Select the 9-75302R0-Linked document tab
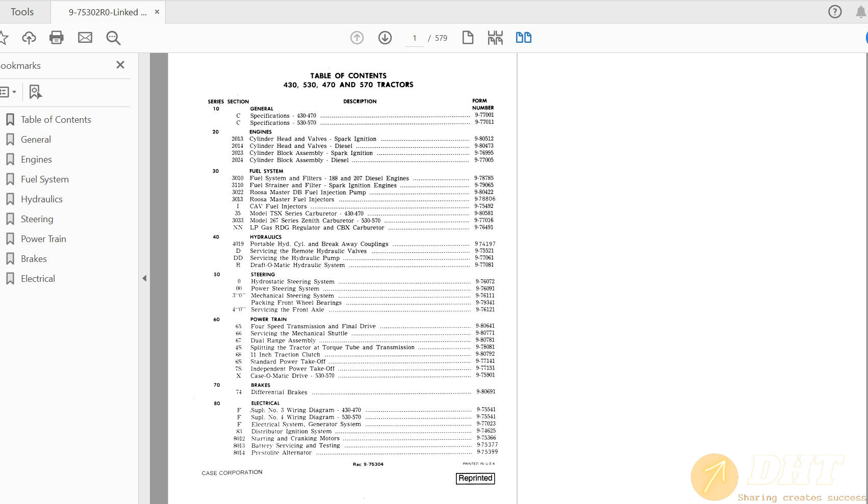This screenshot has width=868, height=504. [x=108, y=12]
